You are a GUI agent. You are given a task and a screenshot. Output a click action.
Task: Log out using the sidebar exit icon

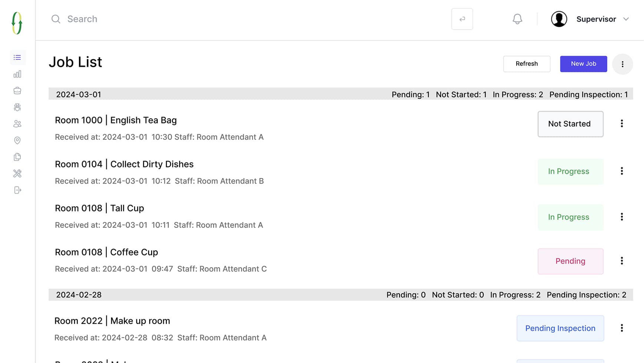tap(17, 190)
